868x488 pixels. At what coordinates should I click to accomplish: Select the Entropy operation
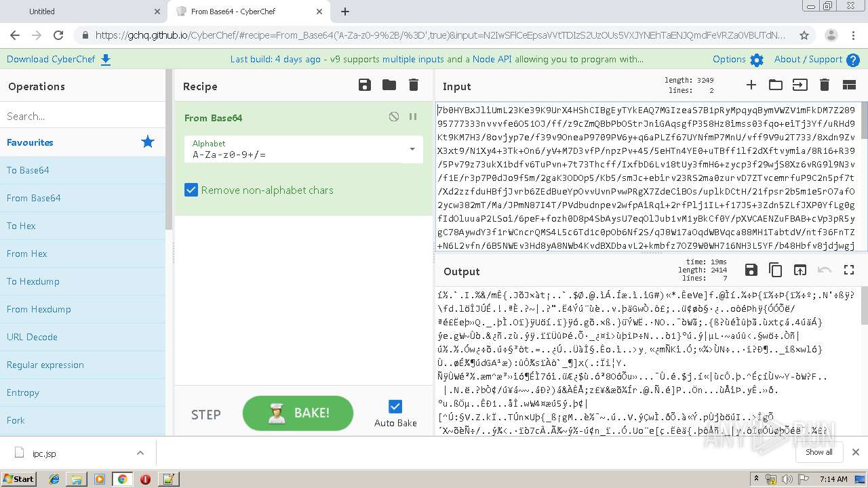(83, 392)
